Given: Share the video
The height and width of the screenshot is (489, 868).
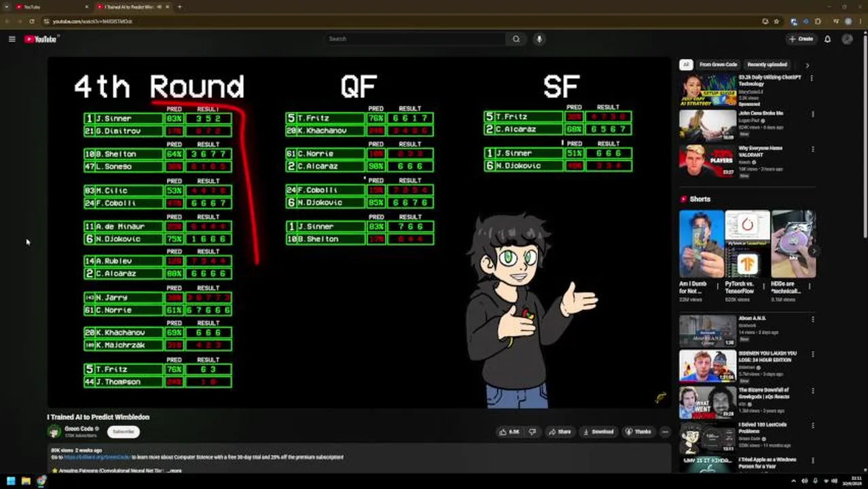Looking at the screenshot, I should (x=560, y=431).
